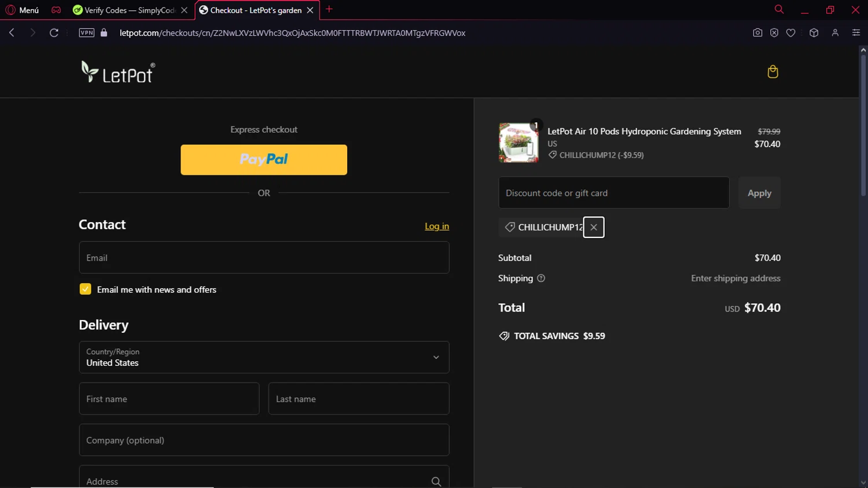
Task: Click the LetPot Air product thumbnail
Action: click(x=518, y=142)
